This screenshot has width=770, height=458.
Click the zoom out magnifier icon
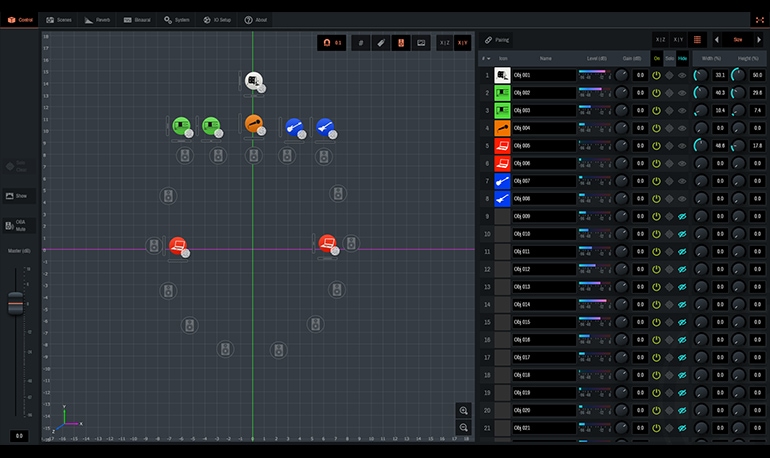(463, 427)
